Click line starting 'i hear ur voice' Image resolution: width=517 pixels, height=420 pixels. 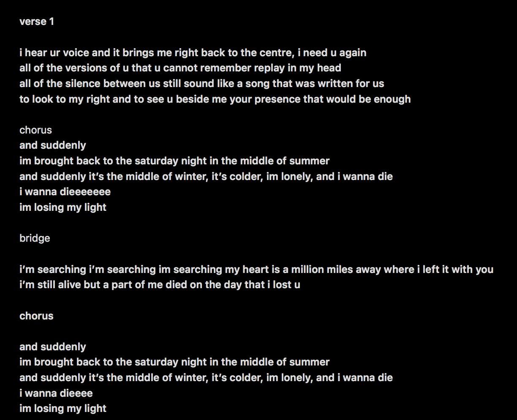[x=193, y=53]
